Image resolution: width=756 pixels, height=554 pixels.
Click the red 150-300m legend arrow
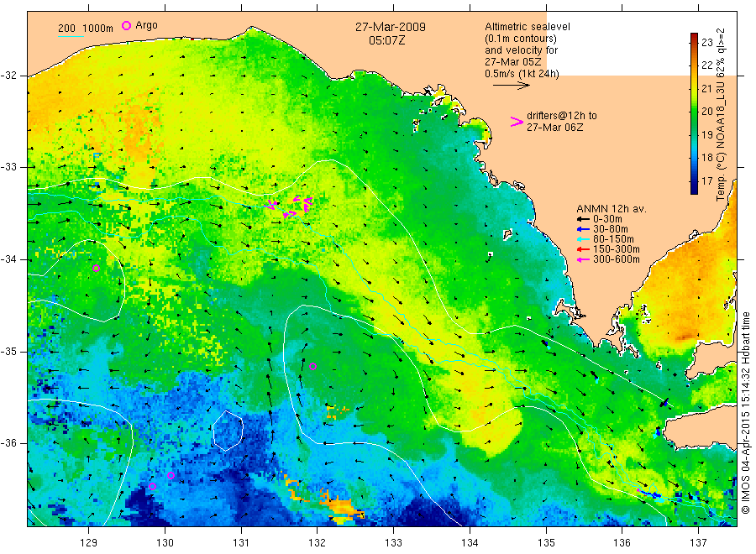coord(584,249)
